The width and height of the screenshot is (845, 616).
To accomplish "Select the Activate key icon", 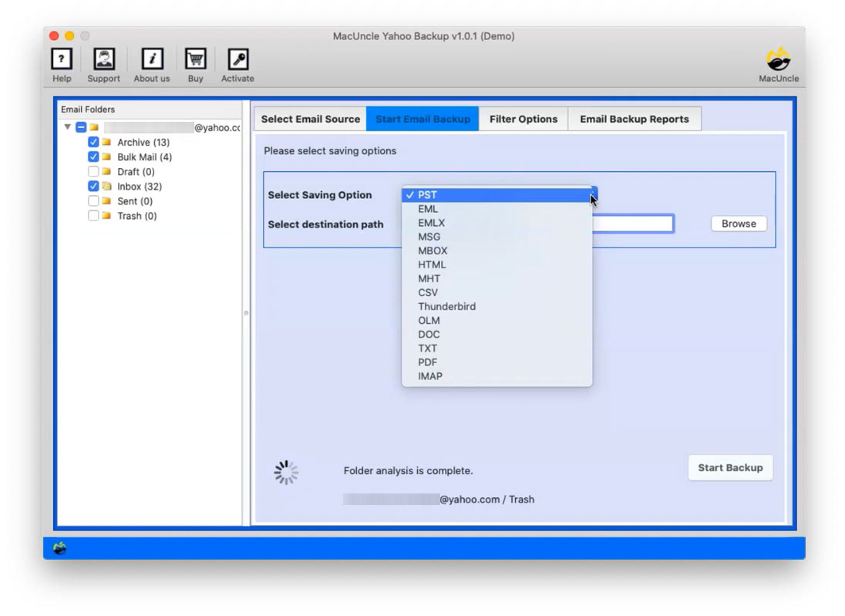I will pyautogui.click(x=237, y=59).
